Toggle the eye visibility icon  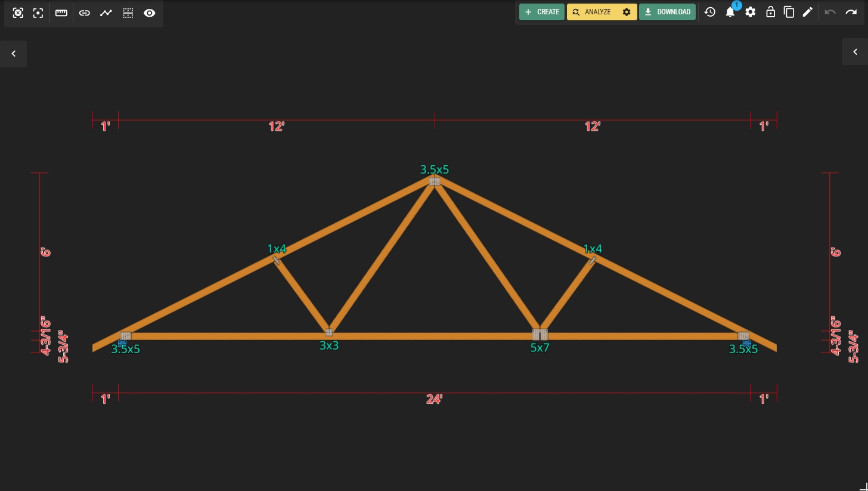[x=150, y=13]
